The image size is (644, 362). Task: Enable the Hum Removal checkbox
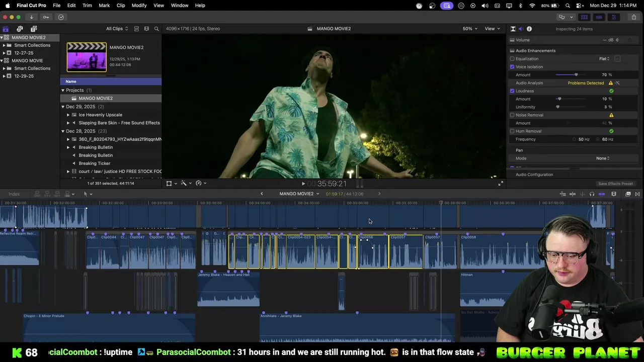coord(512,131)
